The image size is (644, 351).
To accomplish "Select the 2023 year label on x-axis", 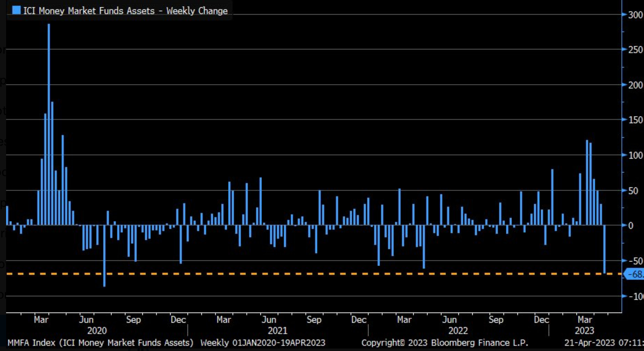I will click(584, 331).
